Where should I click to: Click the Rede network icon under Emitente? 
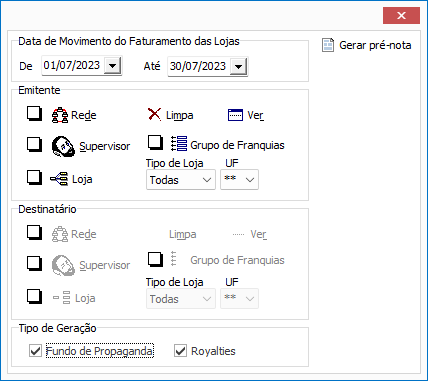(x=60, y=115)
